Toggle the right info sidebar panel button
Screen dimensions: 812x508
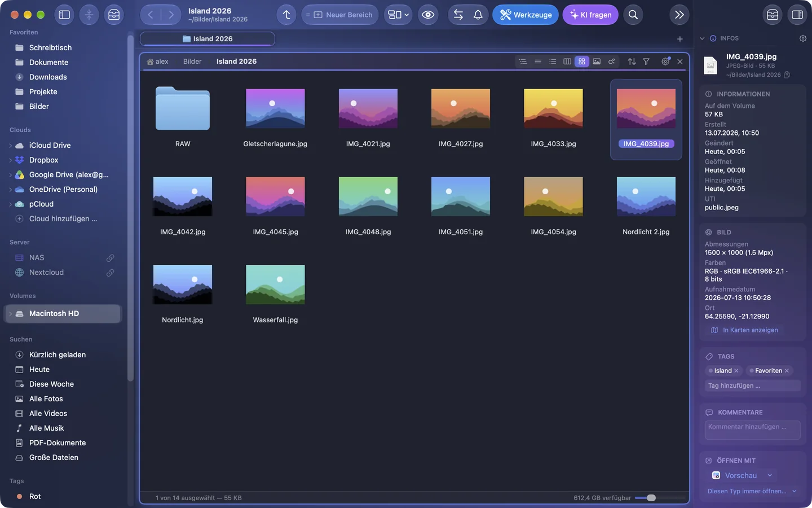pyautogui.click(x=797, y=15)
